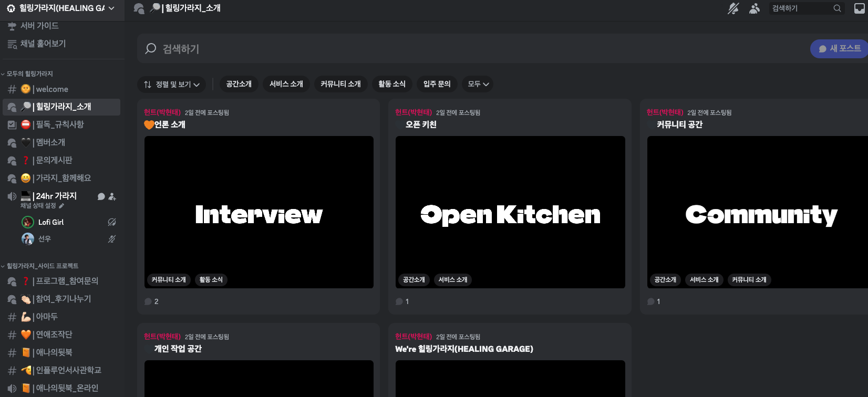Open the 참여_후기나누기 channel
Image resolution: width=868 pixels, height=397 pixels.
pos(61,299)
